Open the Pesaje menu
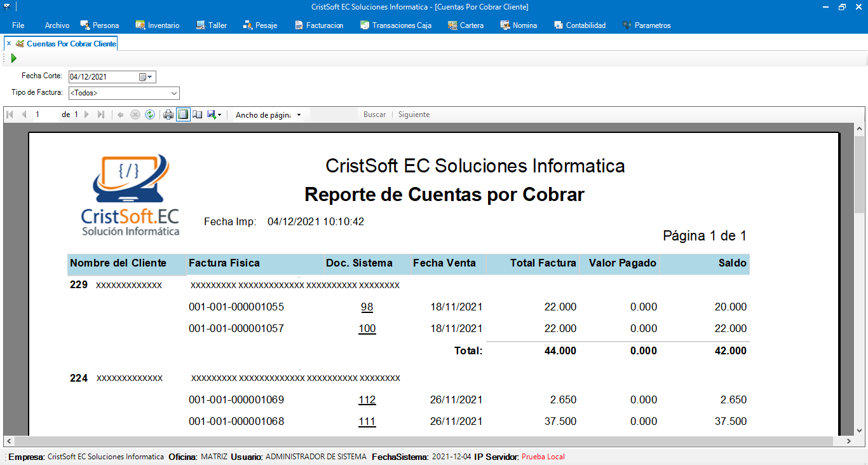 tap(260, 25)
